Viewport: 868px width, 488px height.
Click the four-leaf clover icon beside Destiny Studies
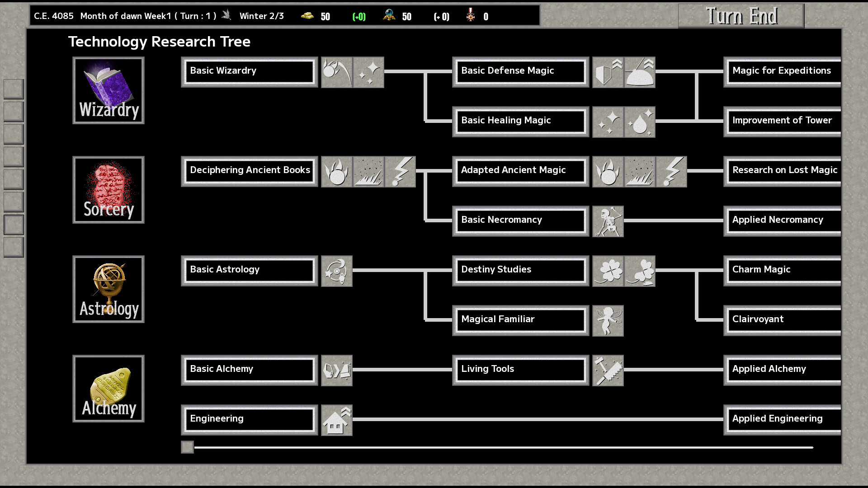click(608, 271)
